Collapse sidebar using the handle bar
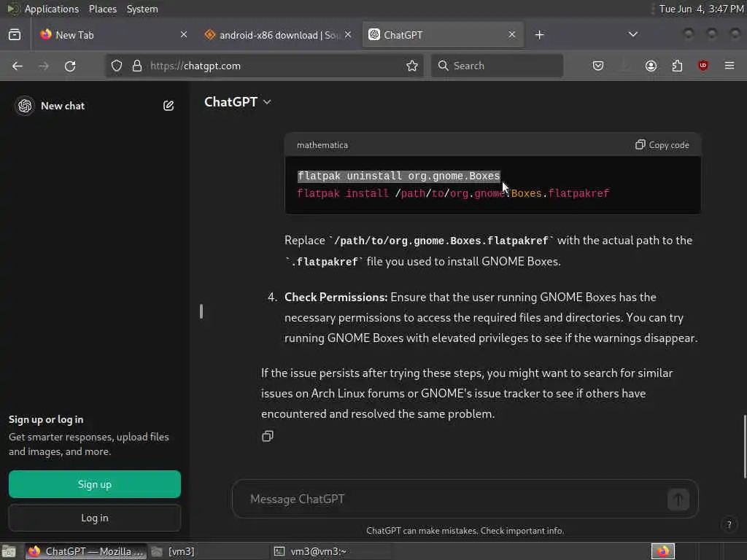Image resolution: width=747 pixels, height=560 pixels. 201,311
